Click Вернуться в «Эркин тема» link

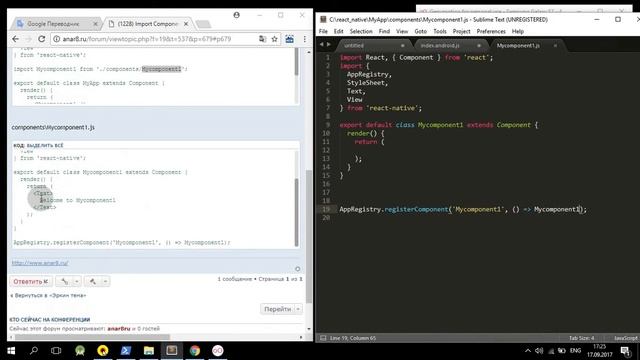coord(48,296)
